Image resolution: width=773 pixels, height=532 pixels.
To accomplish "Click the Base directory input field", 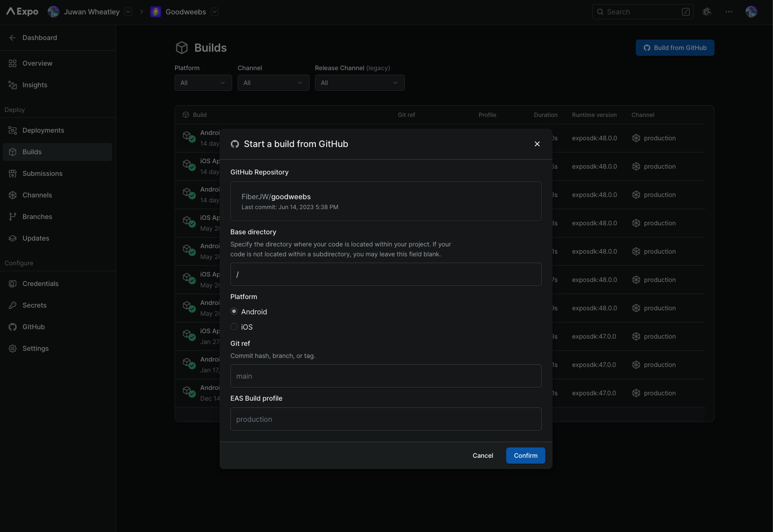I will pyautogui.click(x=386, y=274).
